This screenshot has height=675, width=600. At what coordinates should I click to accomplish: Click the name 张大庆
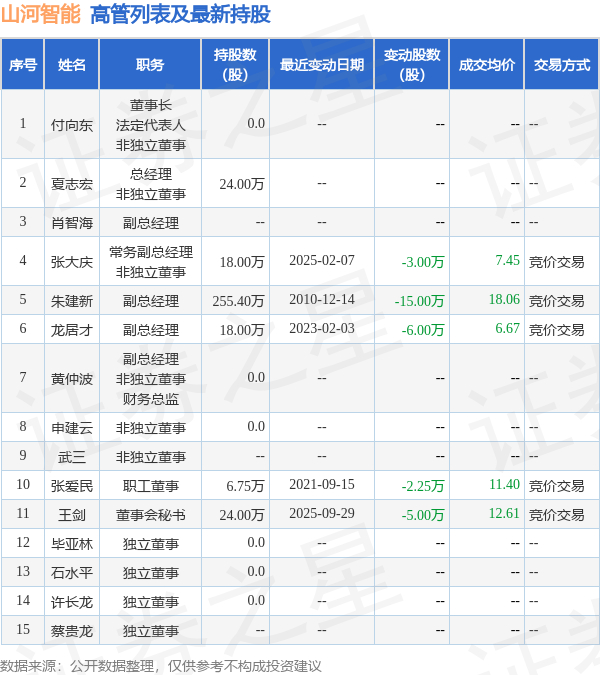point(72,262)
